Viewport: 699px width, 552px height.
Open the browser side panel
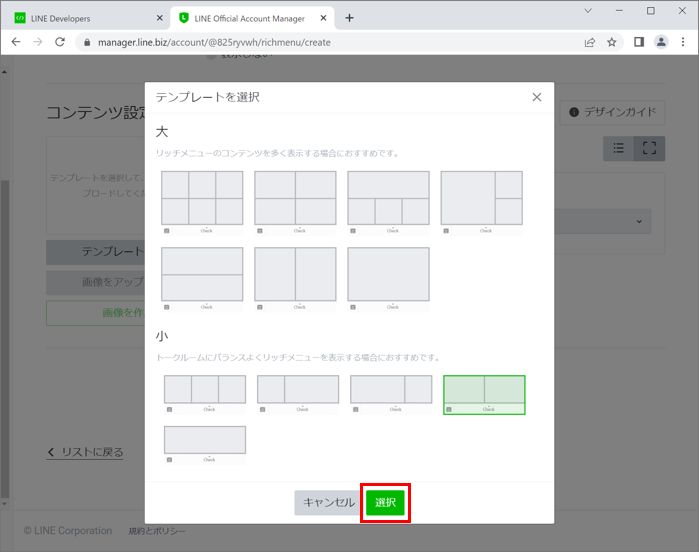[639, 42]
